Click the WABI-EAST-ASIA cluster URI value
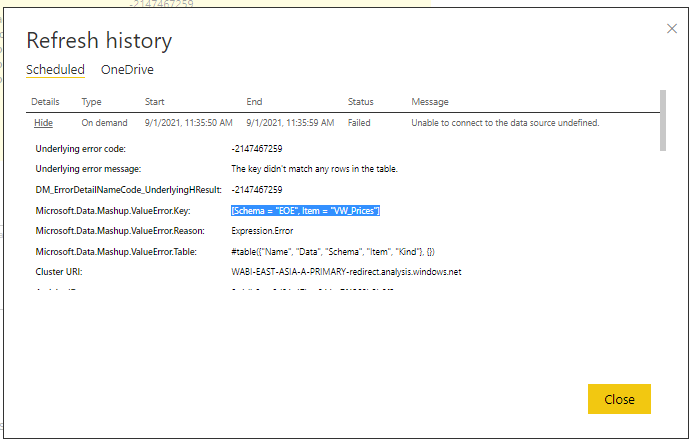The image size is (699, 448). point(346,272)
